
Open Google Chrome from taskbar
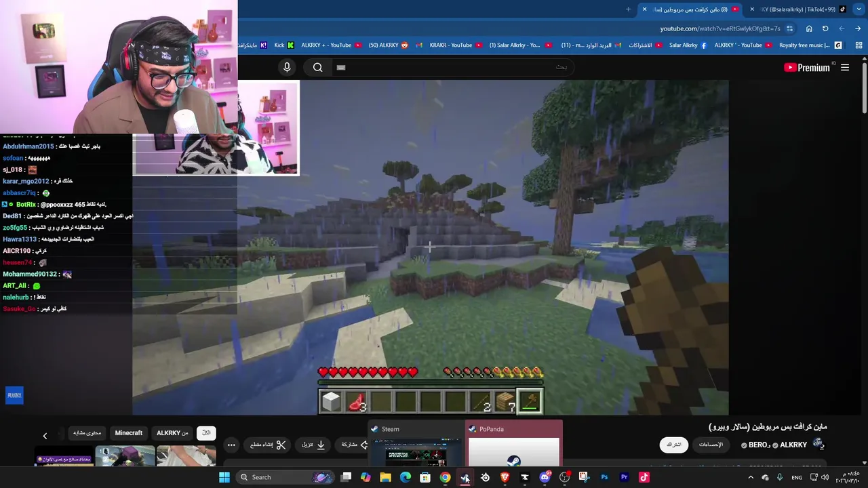click(x=445, y=477)
